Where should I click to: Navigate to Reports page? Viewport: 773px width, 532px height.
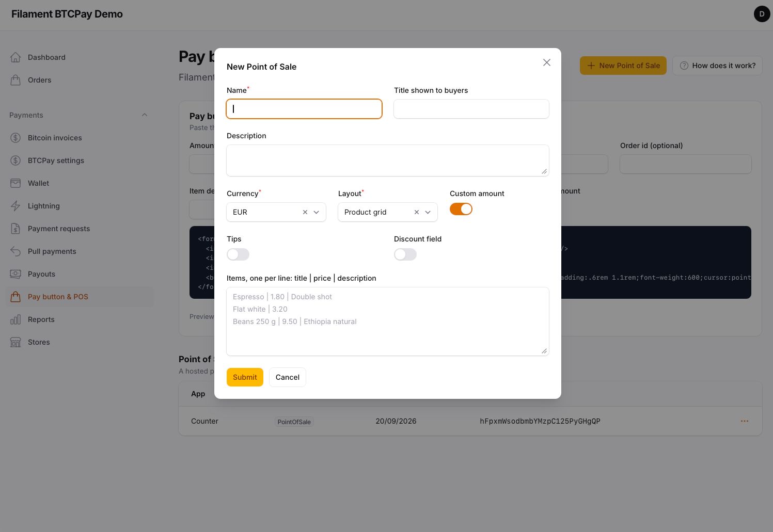click(x=80, y=319)
